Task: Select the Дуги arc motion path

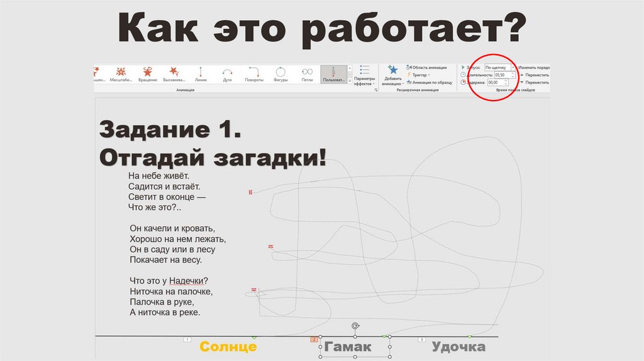Action: (x=227, y=75)
